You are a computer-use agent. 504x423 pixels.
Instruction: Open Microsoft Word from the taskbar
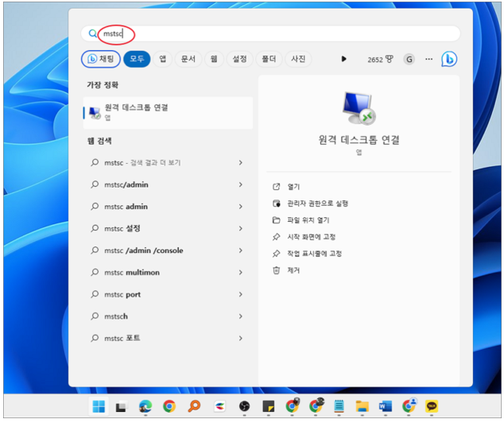pos(386,407)
